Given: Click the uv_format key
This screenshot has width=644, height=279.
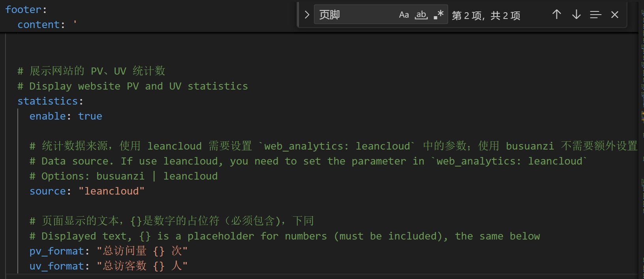Looking at the screenshot, I should [56, 266].
